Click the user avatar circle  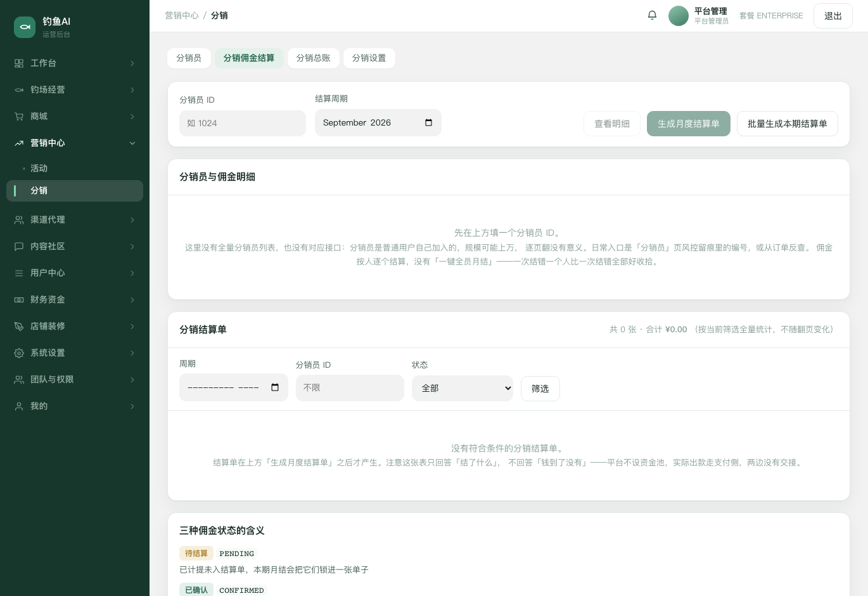tap(679, 16)
